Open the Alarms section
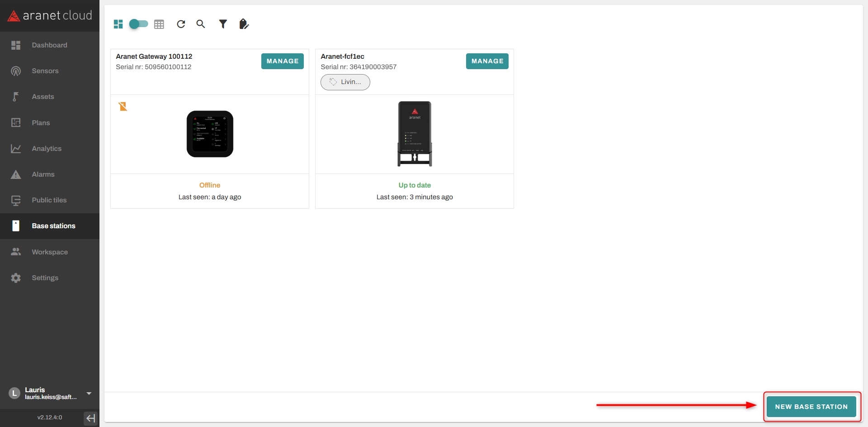Image resolution: width=868 pixels, height=427 pixels. coord(43,174)
